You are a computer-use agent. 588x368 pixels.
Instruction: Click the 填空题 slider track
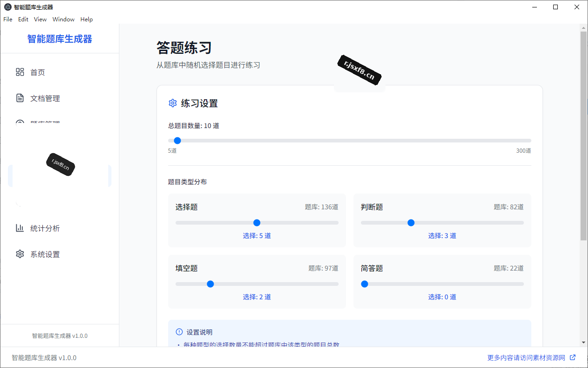tap(257, 284)
